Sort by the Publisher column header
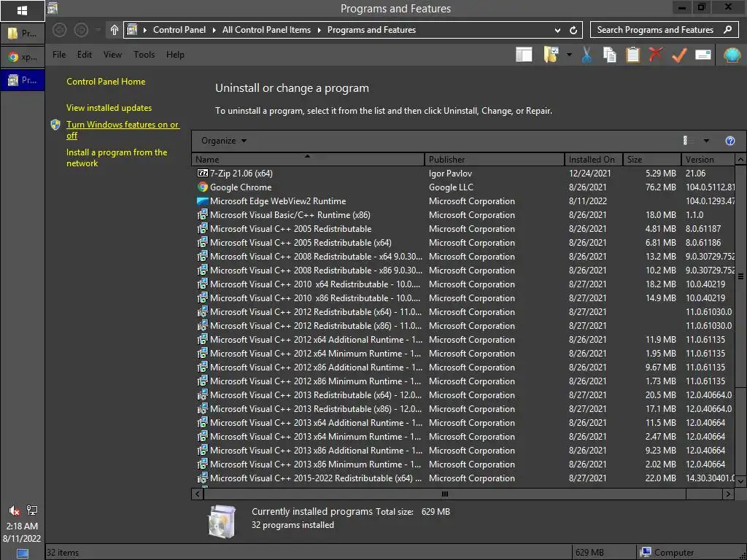 point(494,159)
